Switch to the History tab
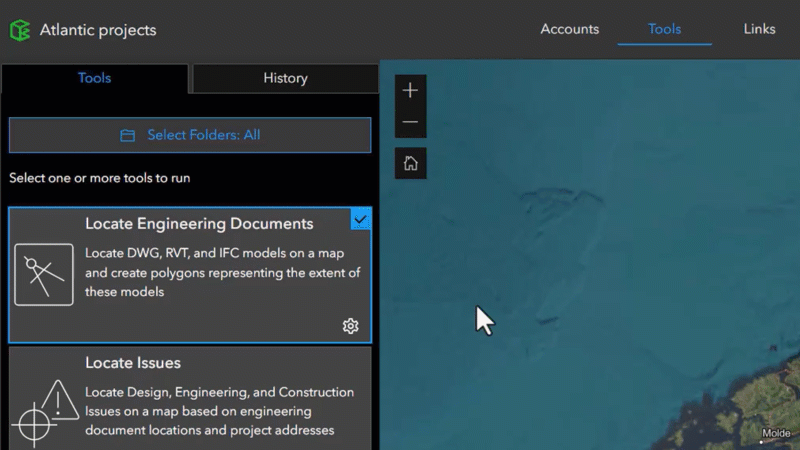This screenshot has width=800, height=450. coord(285,78)
